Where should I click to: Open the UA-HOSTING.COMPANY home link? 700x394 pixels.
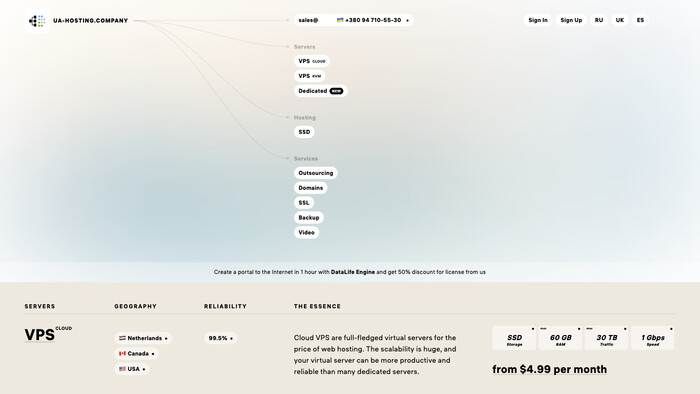91,21
